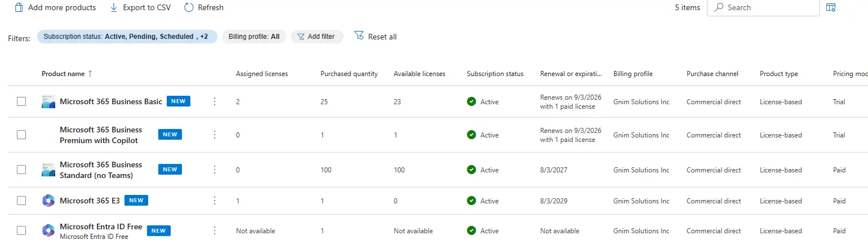Select the Business Standard (no Teams) checkbox
Image resolution: width=868 pixels, height=240 pixels.
tap(21, 170)
